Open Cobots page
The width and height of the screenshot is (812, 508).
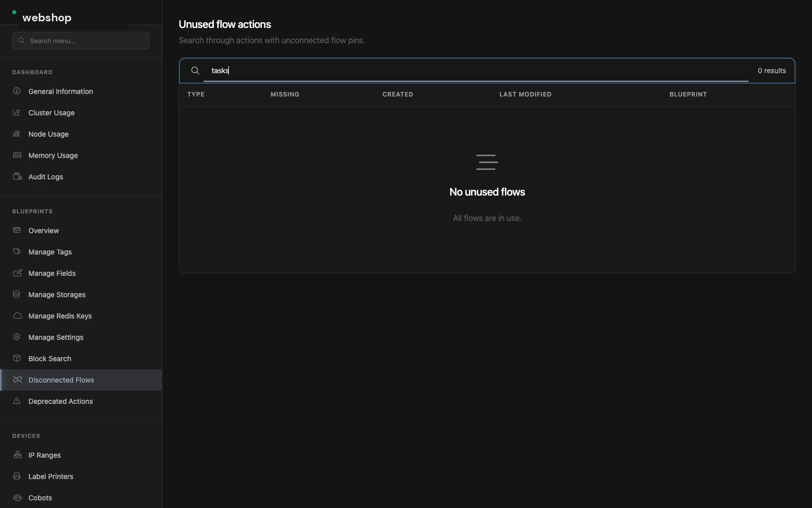(x=81, y=498)
